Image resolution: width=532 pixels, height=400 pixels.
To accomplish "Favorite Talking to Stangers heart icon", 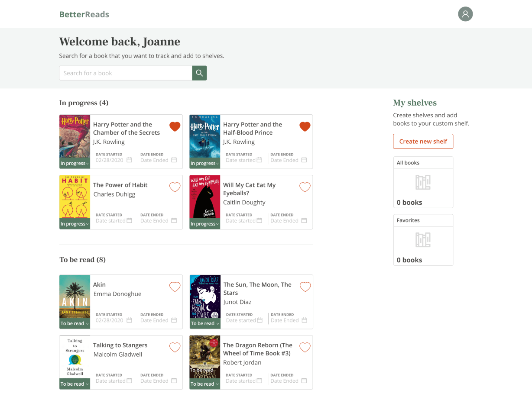I will (175, 347).
